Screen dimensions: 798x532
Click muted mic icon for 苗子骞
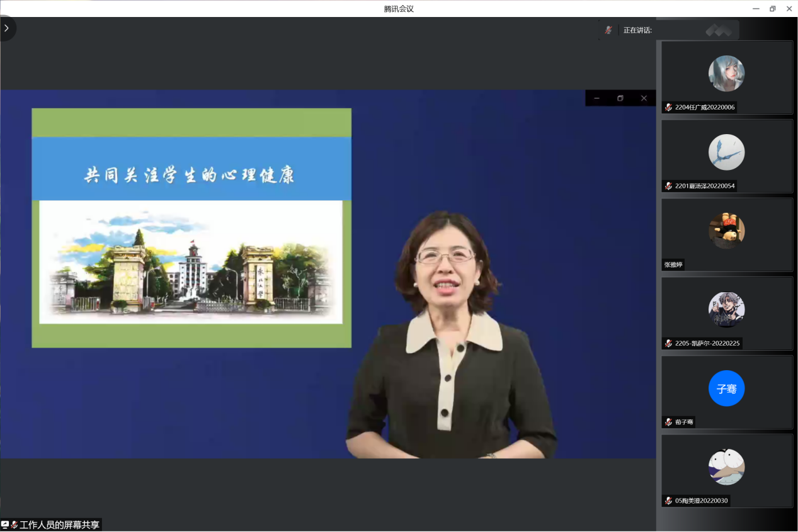(x=668, y=422)
